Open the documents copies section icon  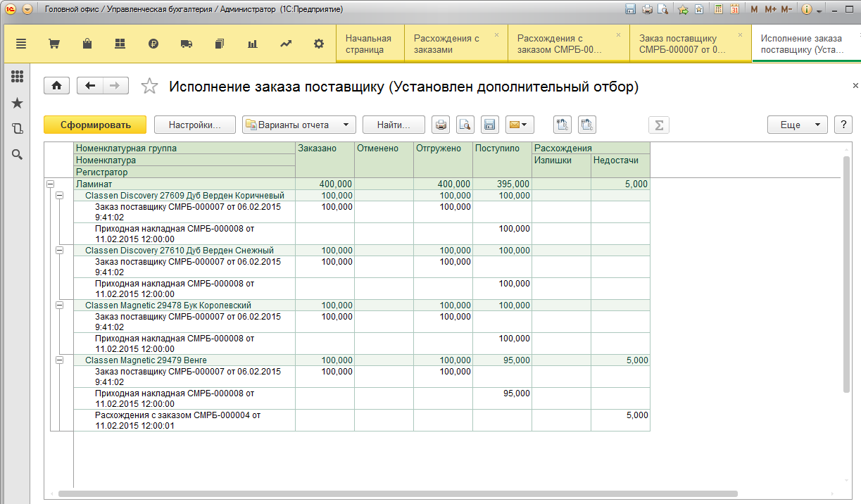[220, 44]
